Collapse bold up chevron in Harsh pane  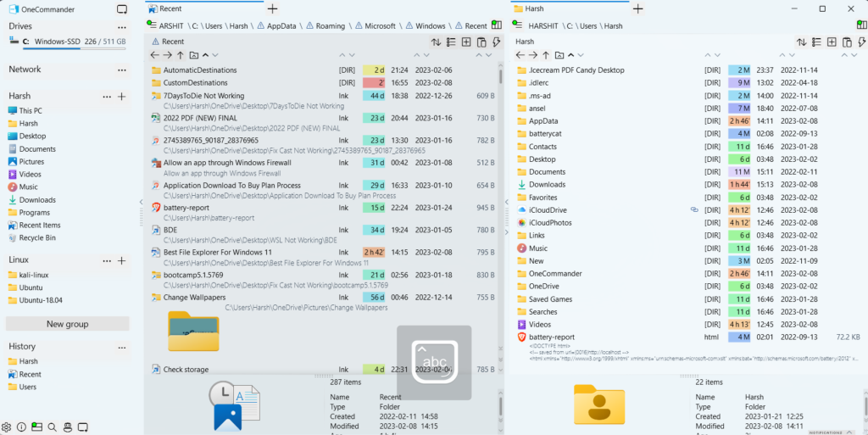(x=570, y=55)
